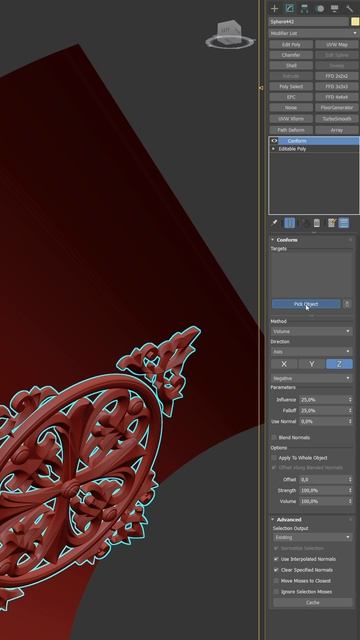Click the Path Deform modifier button
The height and width of the screenshot is (640, 360).
pos(291,130)
